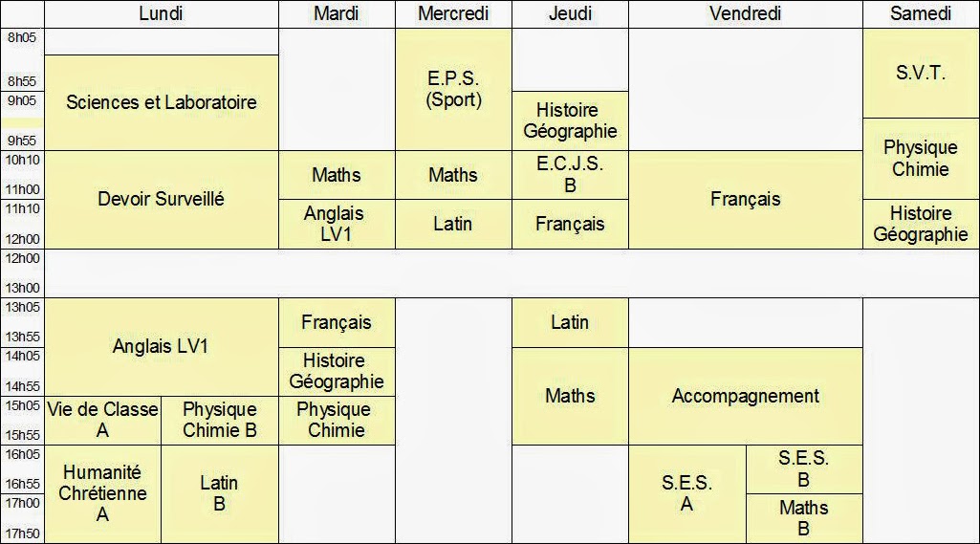The width and height of the screenshot is (980, 544).
Task: Open the Accompagnement block on Vendredi
Action: pyautogui.click(x=746, y=396)
